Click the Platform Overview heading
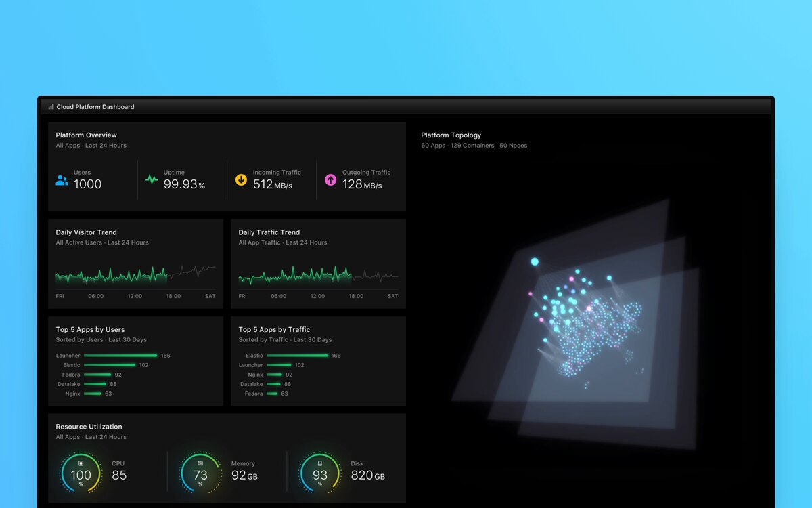Viewport: 812px width, 508px height. pyautogui.click(x=86, y=135)
